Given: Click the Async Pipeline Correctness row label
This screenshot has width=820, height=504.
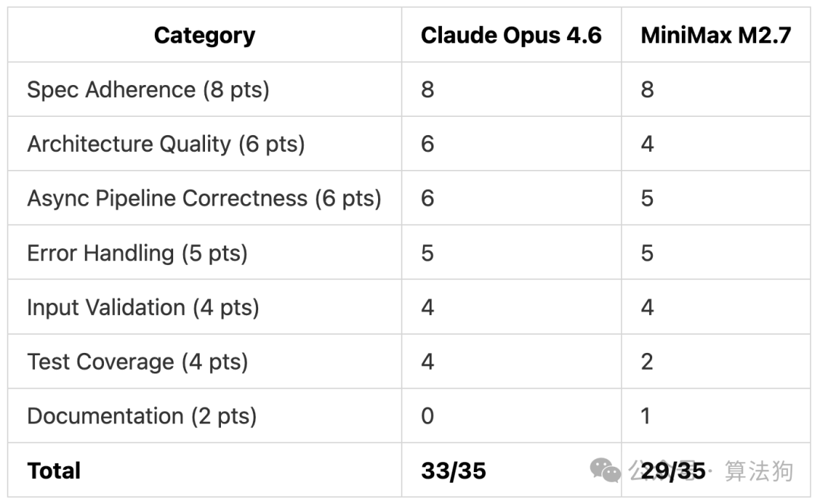Looking at the screenshot, I should (203, 198).
